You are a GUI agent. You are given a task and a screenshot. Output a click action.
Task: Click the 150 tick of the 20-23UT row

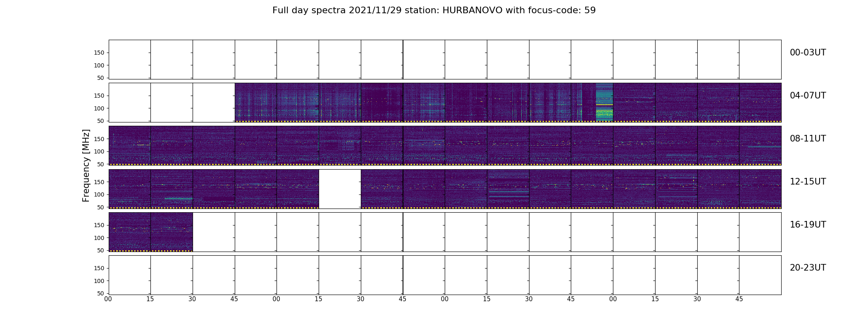coord(99,268)
